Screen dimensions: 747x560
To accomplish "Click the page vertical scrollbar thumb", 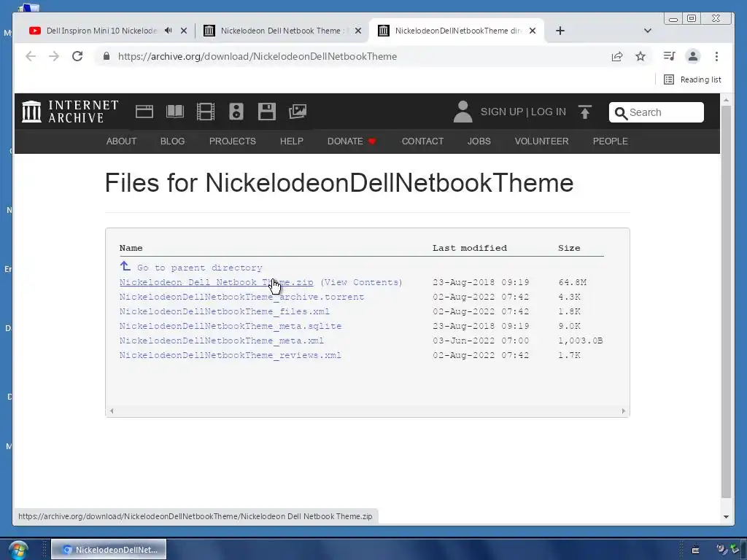I will [x=726, y=302].
